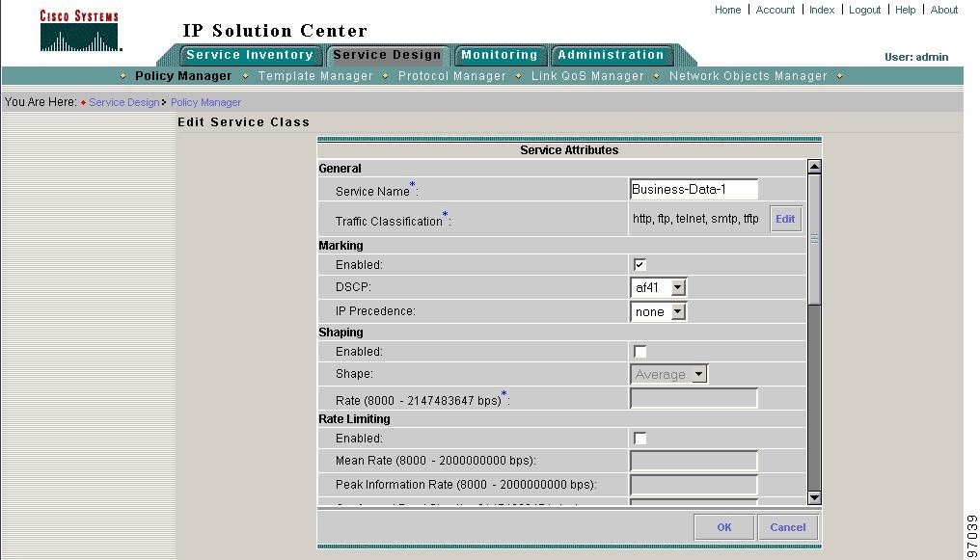Click the Service Attributes scrollbar thumb
This screenshot has width=980, height=560.
tap(814, 239)
